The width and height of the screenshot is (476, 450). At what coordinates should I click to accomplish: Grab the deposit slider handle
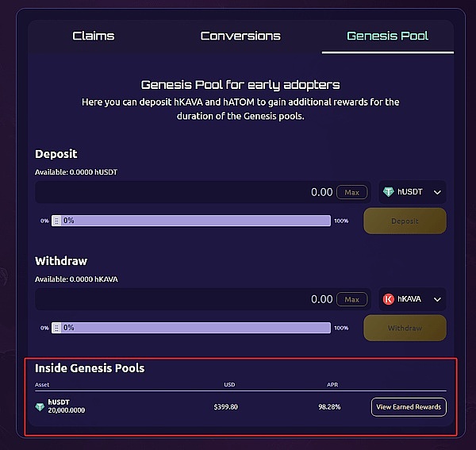56,221
